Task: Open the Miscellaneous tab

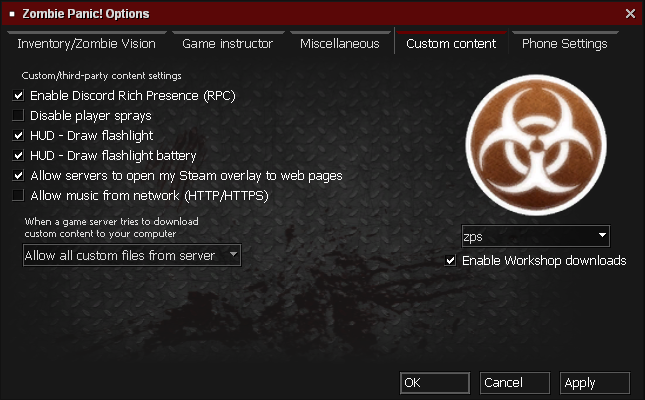Action: (x=340, y=43)
